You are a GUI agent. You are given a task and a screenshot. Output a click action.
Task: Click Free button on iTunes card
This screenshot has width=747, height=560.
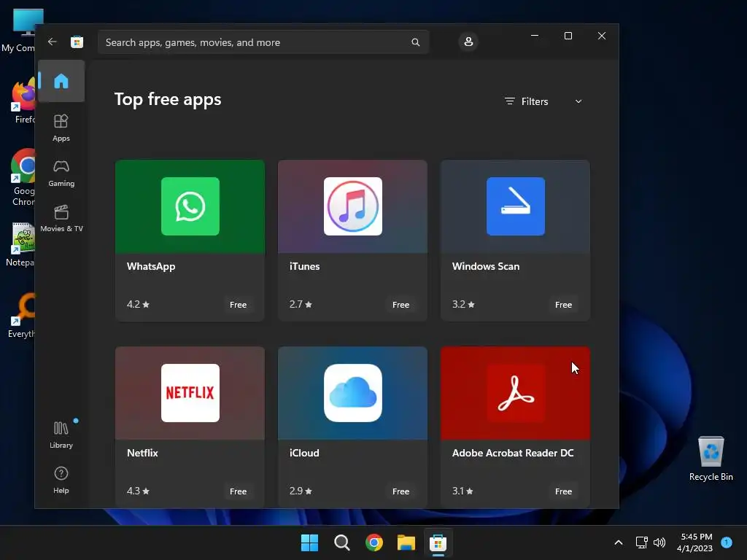pos(400,305)
